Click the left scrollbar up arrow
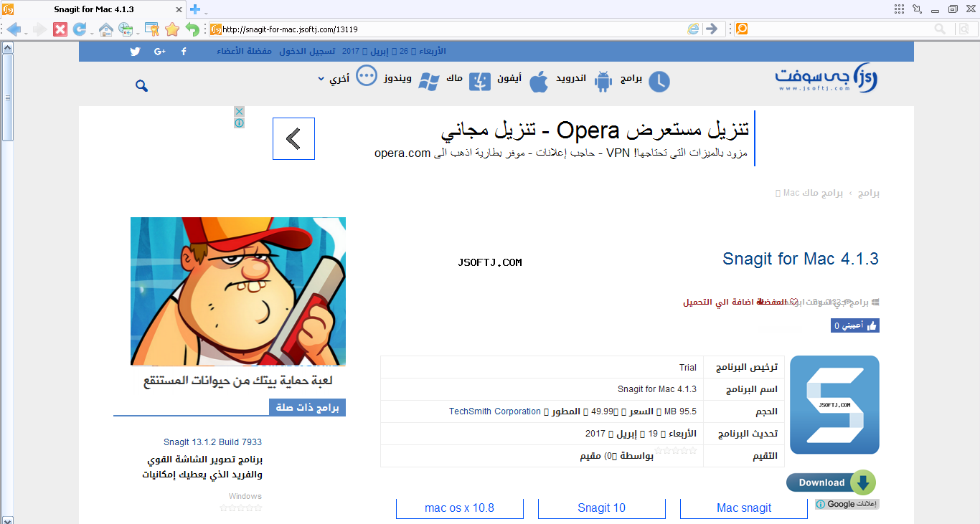Image resolution: width=980 pixels, height=524 pixels. tap(7, 47)
